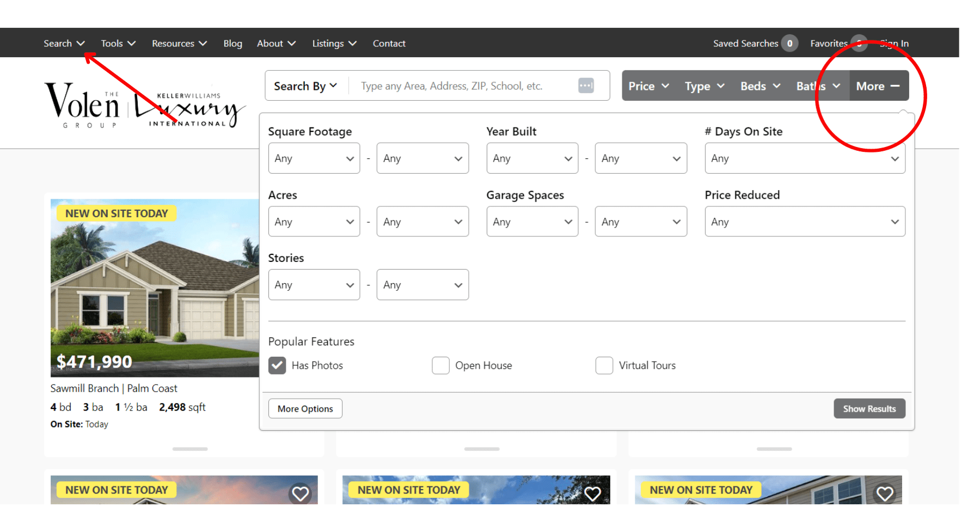This screenshot has width=980, height=531.
Task: Click the Saved Searches count badge
Action: [x=789, y=44]
